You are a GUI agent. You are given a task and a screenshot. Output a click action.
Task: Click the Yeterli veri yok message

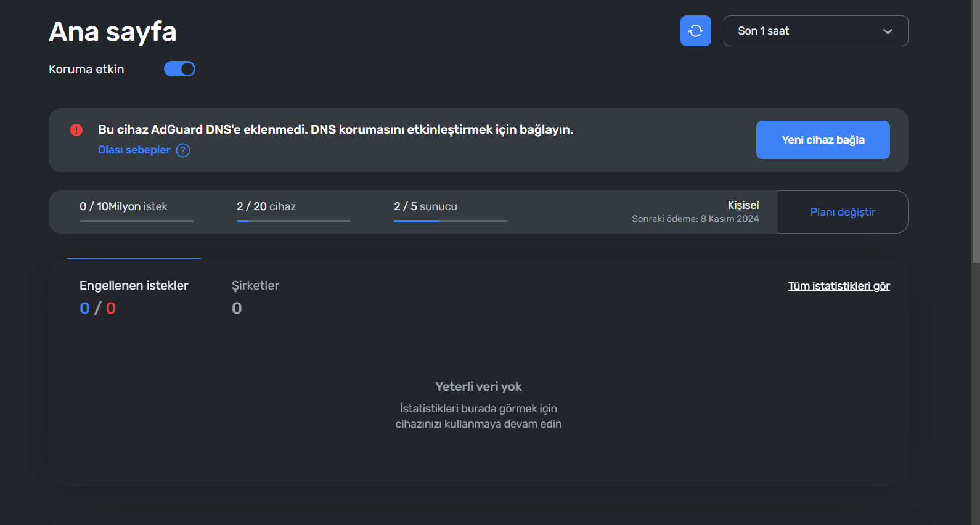coord(478,386)
